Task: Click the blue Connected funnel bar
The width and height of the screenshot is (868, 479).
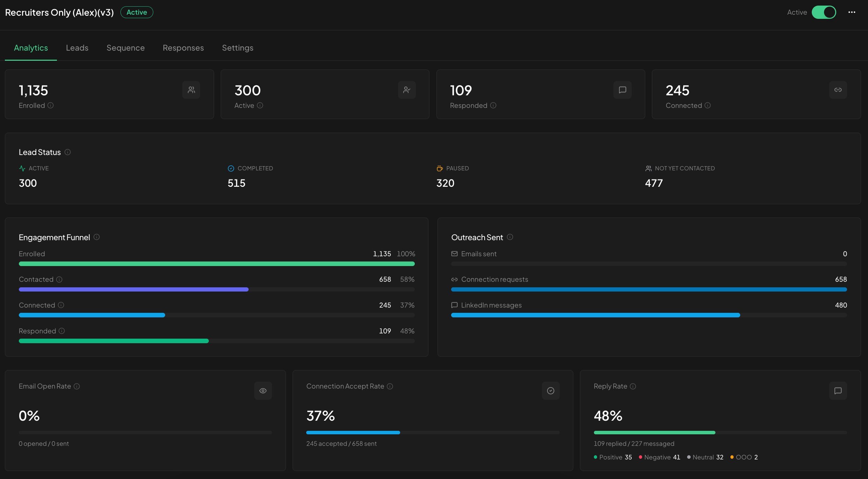Action: [x=92, y=315]
